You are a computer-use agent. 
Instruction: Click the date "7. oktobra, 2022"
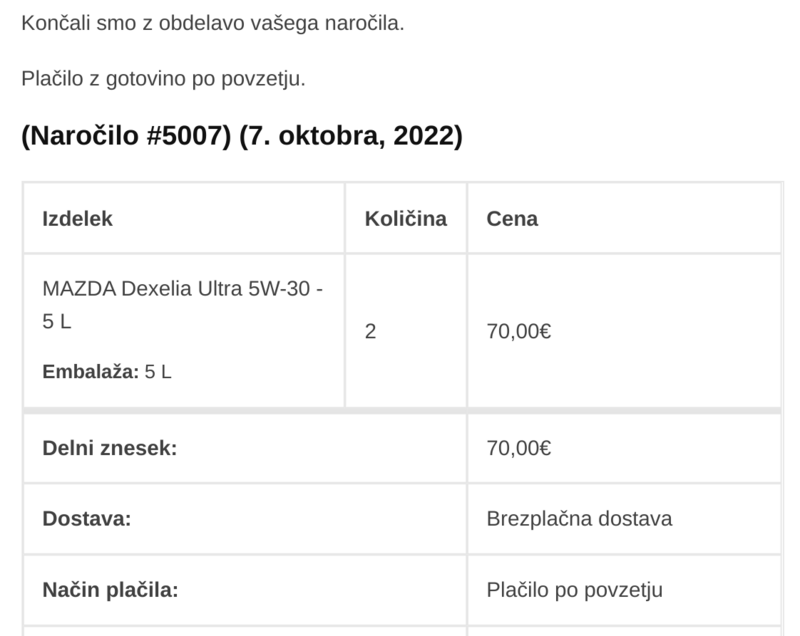[352, 137]
